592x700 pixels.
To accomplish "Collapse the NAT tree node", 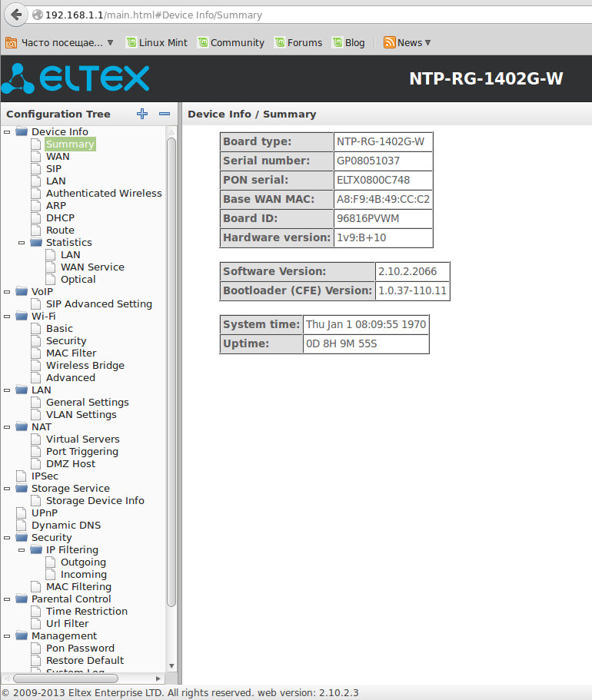I will [7, 426].
